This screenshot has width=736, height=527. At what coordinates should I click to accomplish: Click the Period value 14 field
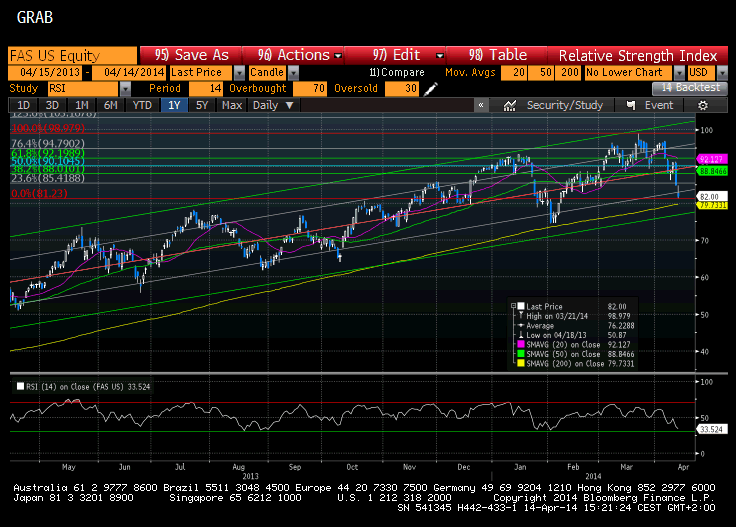(x=206, y=89)
